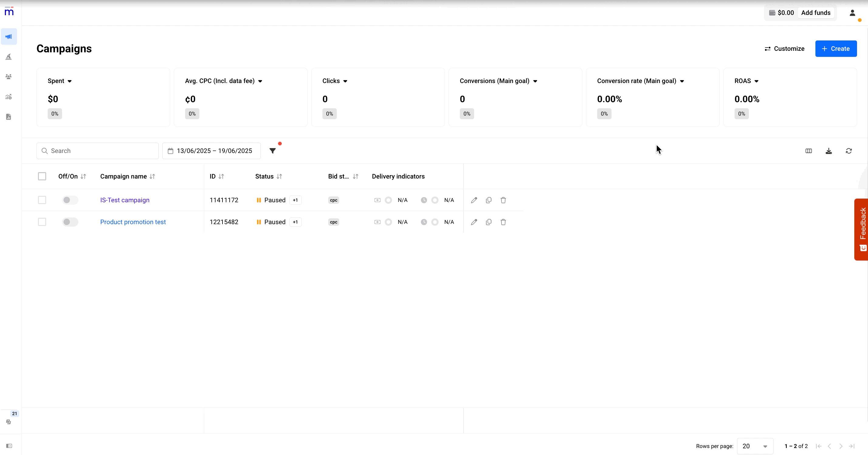The image size is (868, 455).
Task: Edit the IS-Test campaign with pencil icon
Action: [x=474, y=200]
